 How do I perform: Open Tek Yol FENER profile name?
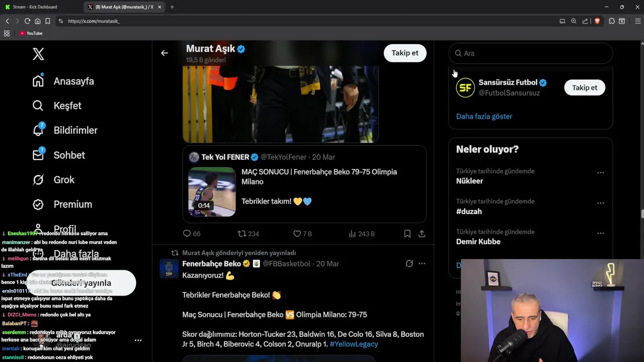coord(225,157)
